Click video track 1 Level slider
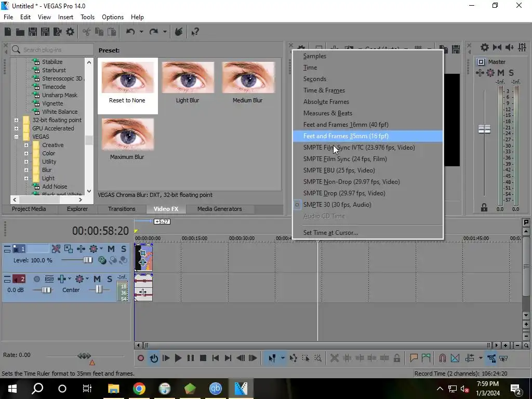 88,260
